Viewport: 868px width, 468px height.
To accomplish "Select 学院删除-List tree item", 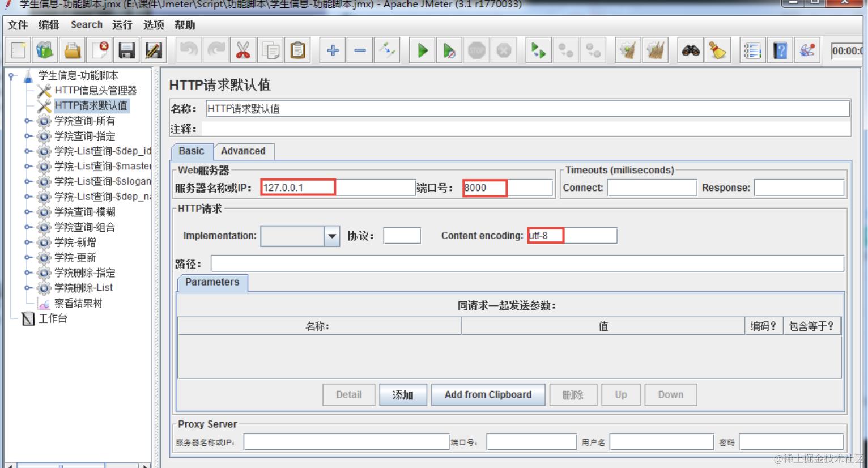I will coord(84,288).
